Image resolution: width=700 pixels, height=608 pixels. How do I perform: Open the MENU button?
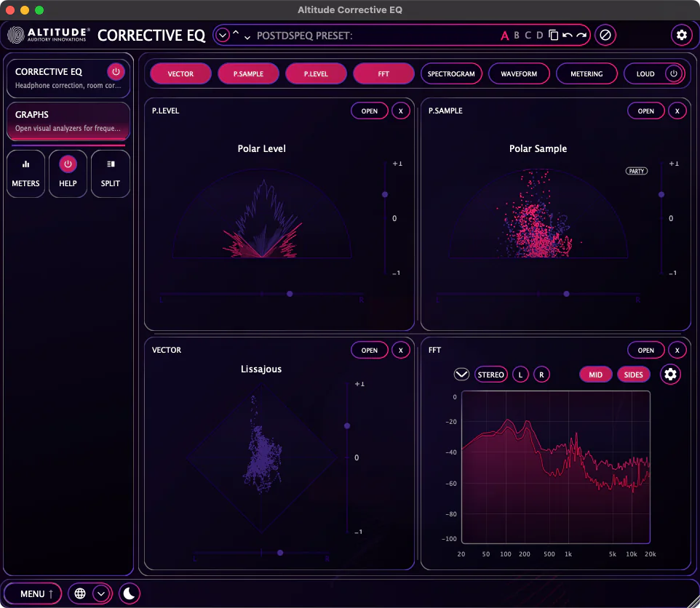(33, 593)
